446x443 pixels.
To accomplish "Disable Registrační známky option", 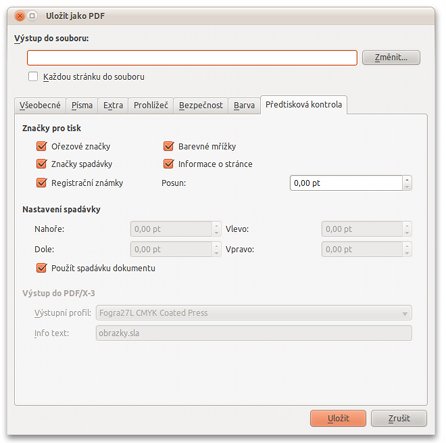I will [x=41, y=183].
